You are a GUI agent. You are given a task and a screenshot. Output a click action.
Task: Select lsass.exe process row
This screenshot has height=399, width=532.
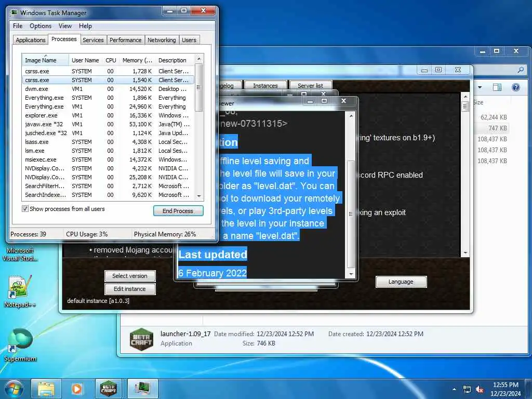(x=108, y=142)
